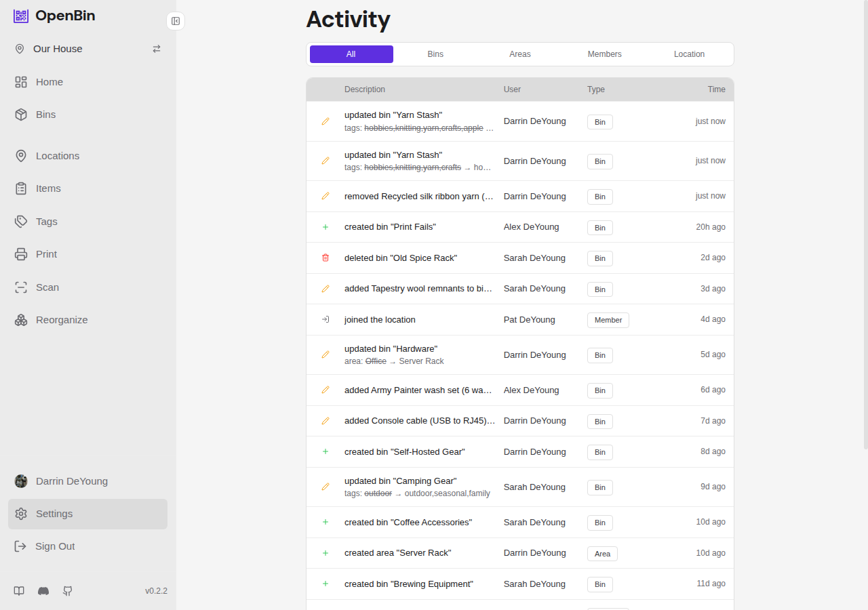This screenshot has width=868, height=610.
Task: Select the Scan icon in sidebar
Action: (20, 287)
